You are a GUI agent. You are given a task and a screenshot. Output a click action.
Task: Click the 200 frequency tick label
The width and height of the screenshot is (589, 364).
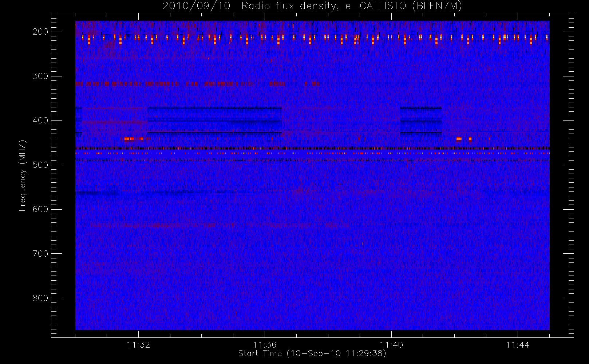coord(40,32)
